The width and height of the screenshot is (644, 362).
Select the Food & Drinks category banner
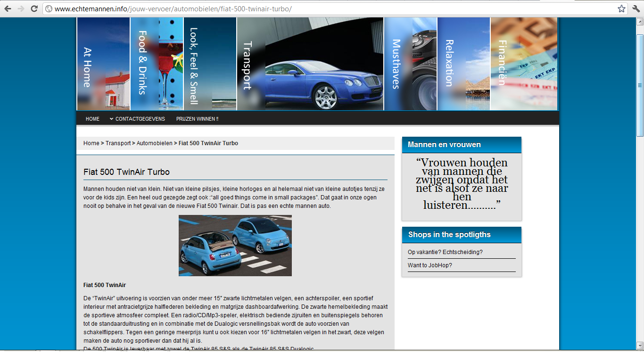[x=157, y=64]
